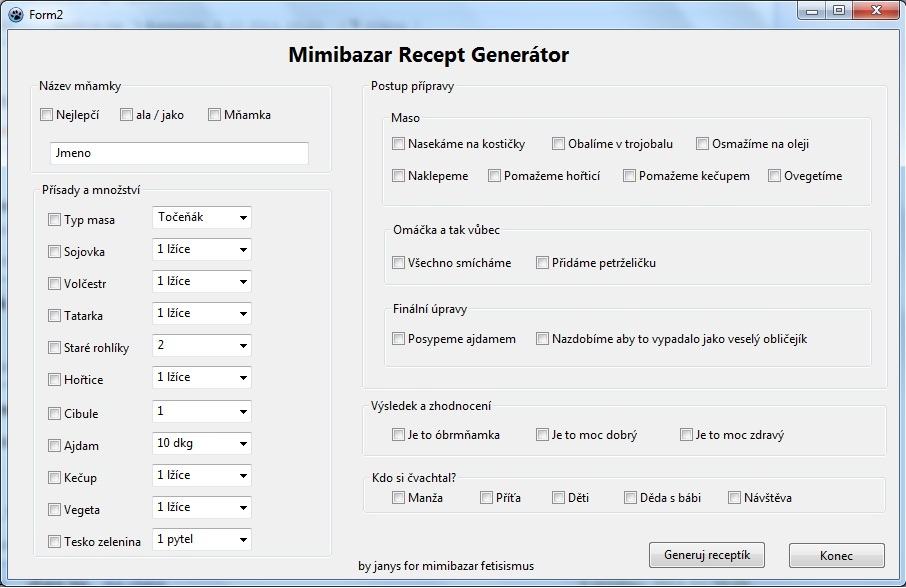Toggle the Sojovka ingredient checkbox
The width and height of the screenshot is (906, 588).
coord(55,252)
